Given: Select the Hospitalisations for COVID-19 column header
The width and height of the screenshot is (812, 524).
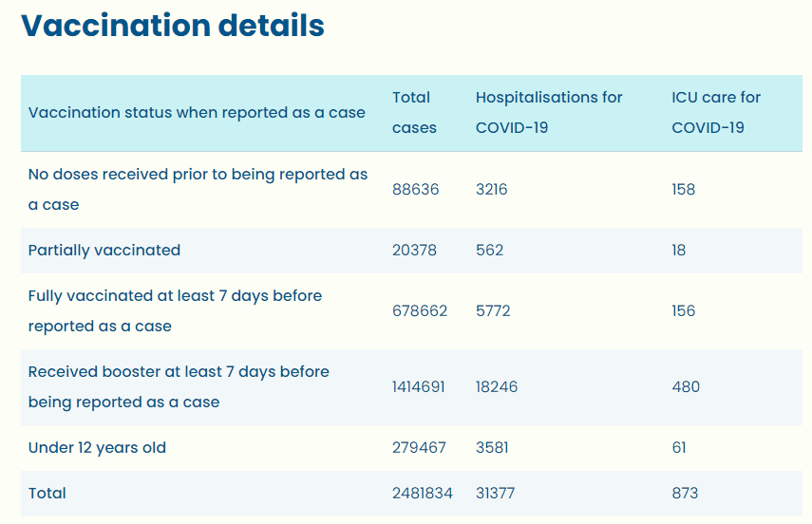Looking at the screenshot, I should point(549,112).
